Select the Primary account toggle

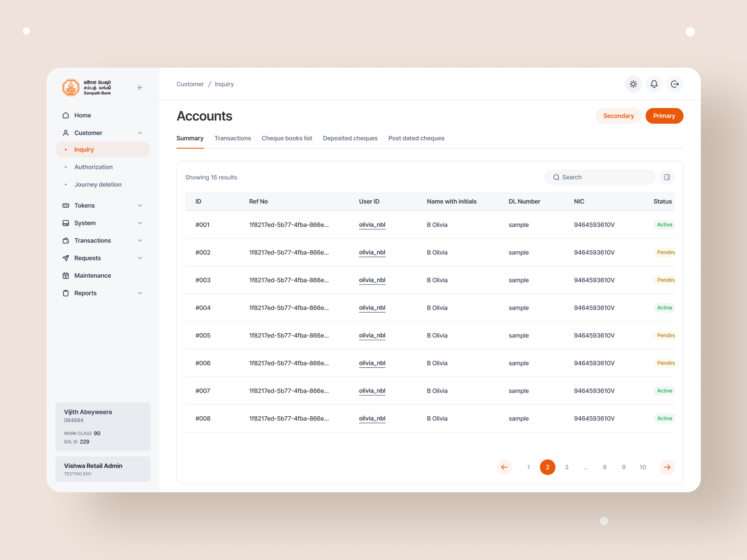coord(664,116)
